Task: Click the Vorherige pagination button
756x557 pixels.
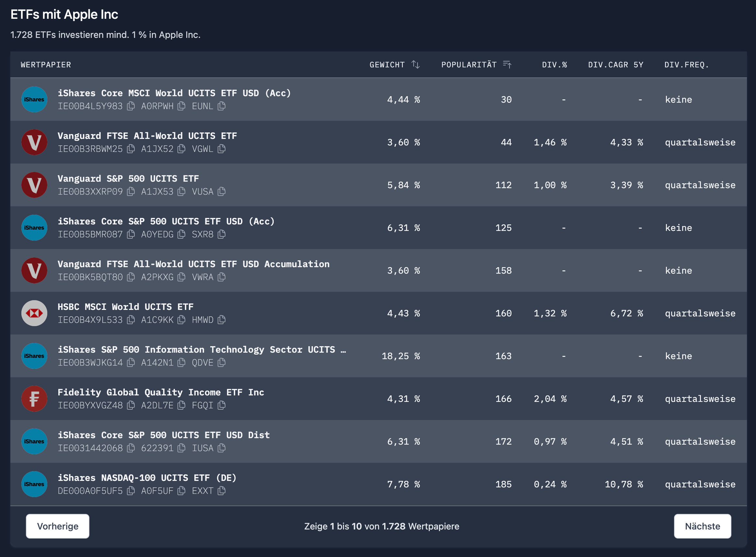Action: click(57, 526)
